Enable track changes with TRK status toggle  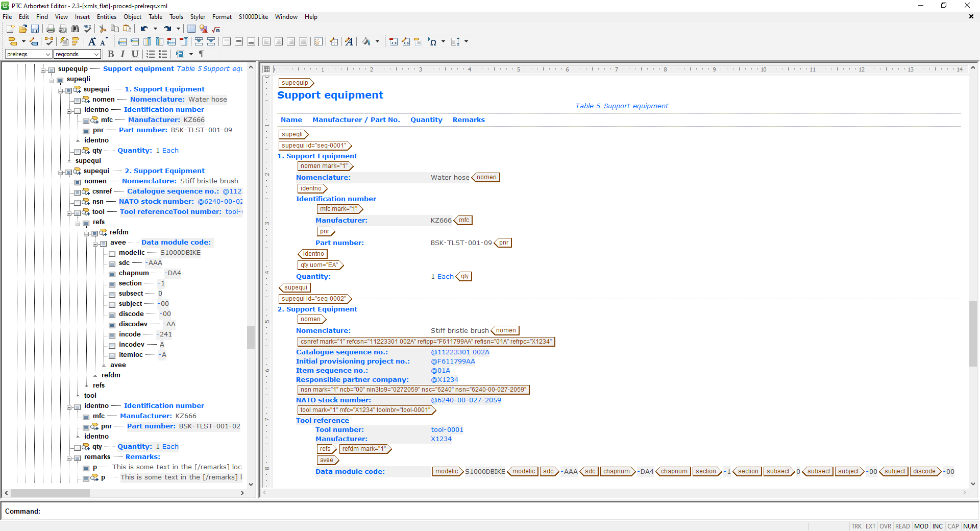(x=856, y=526)
